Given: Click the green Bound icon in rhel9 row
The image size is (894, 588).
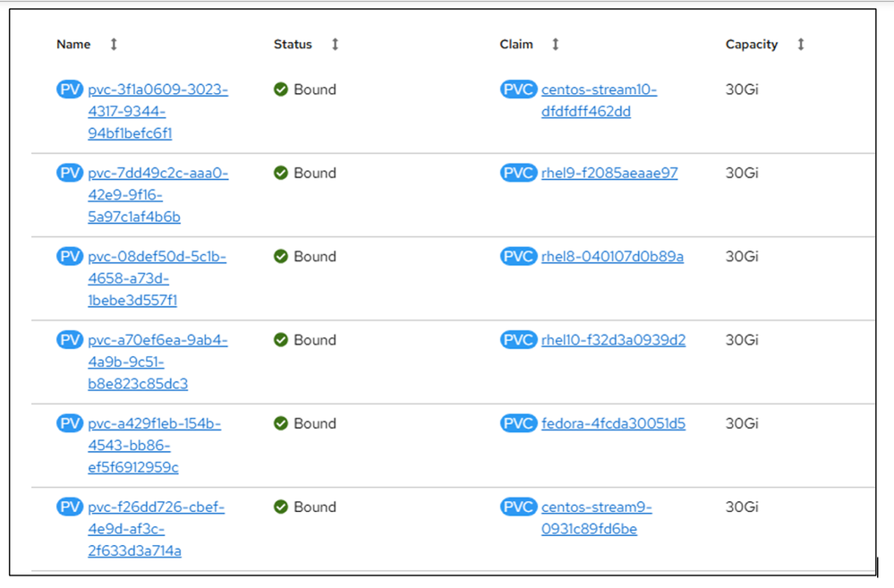Looking at the screenshot, I should [x=280, y=173].
